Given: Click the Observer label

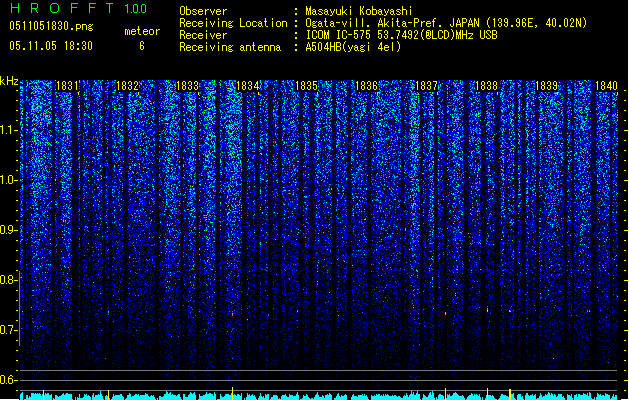Looking at the screenshot, I should [x=203, y=11].
